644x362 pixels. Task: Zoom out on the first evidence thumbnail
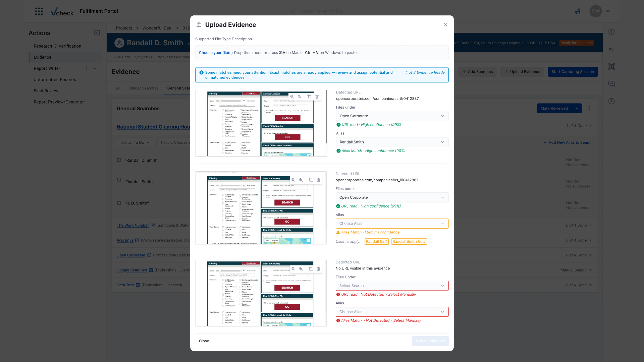click(292, 97)
